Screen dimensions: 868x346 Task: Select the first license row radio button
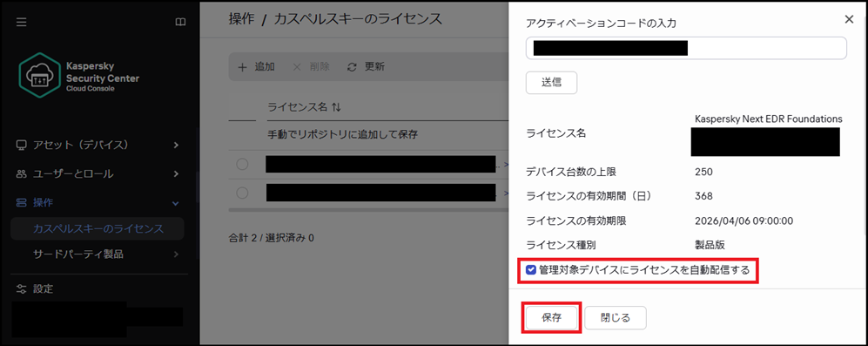[242, 164]
